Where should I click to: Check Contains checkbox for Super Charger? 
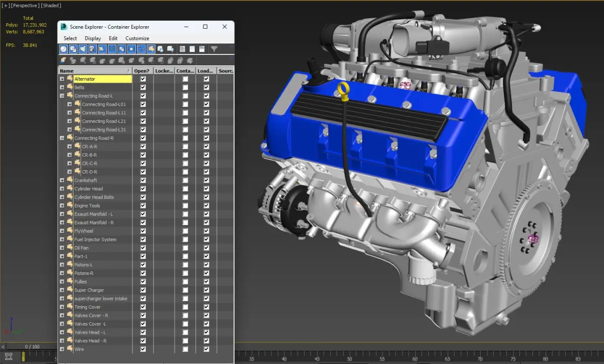point(185,290)
